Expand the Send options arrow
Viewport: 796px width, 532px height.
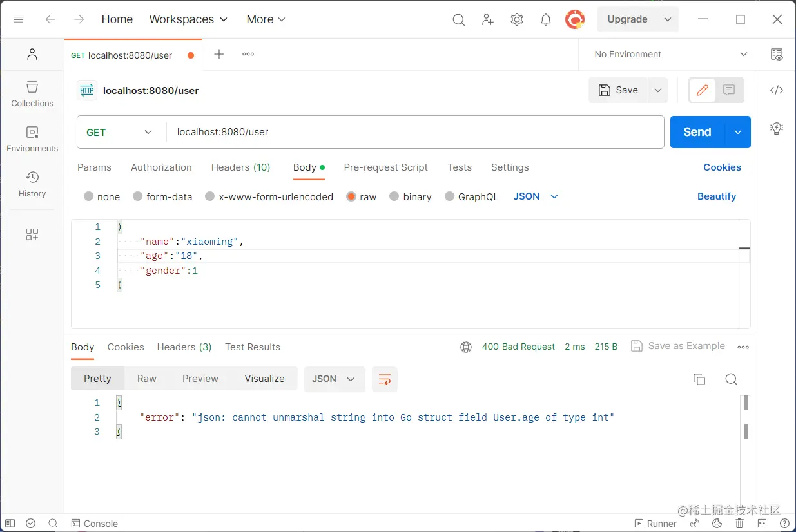(x=738, y=132)
